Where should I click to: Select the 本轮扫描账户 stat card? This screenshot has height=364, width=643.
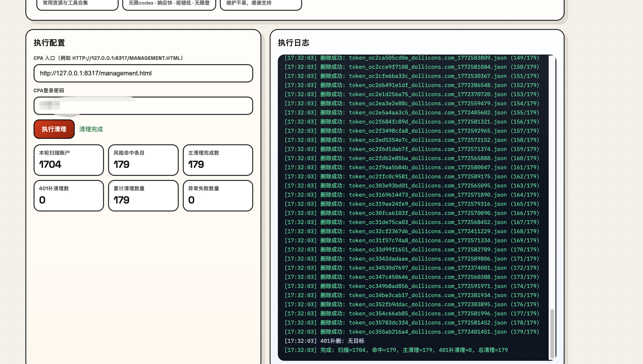pos(69,160)
